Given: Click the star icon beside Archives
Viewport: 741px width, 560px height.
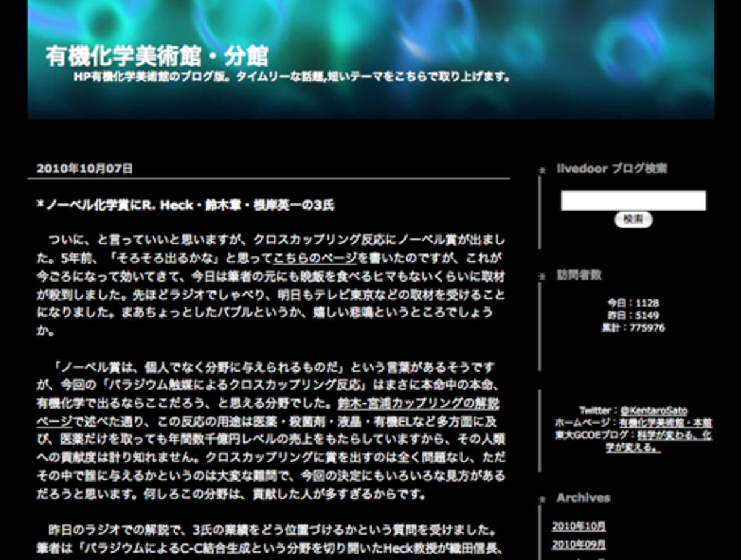Looking at the screenshot, I should click(x=542, y=499).
